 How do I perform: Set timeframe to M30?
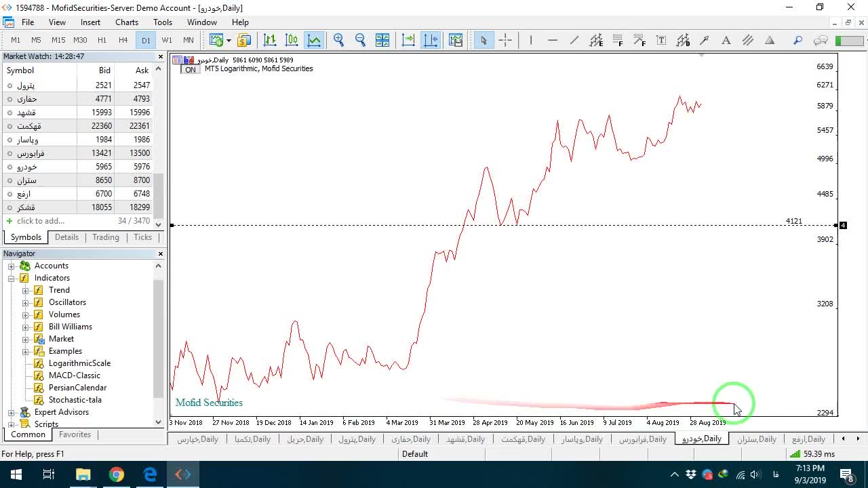(x=80, y=40)
